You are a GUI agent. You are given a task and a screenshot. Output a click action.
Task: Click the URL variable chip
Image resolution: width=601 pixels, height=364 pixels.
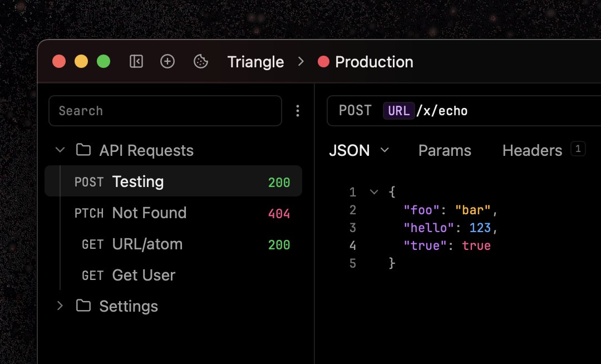click(x=398, y=111)
